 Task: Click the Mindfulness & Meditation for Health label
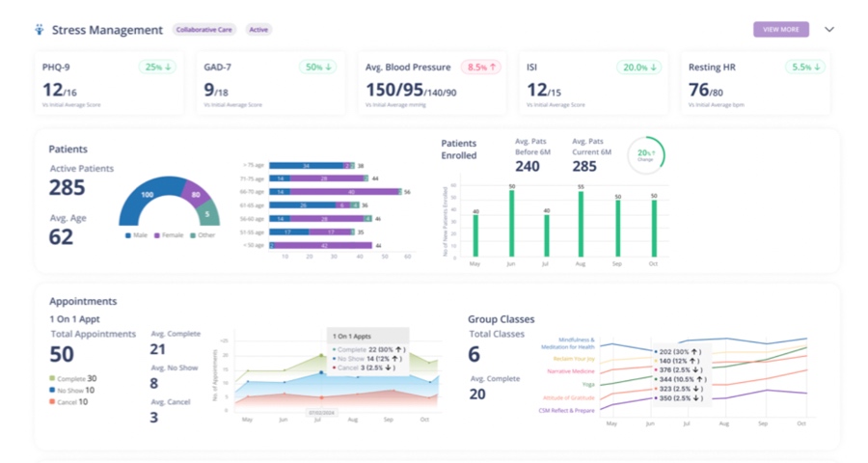(567, 343)
